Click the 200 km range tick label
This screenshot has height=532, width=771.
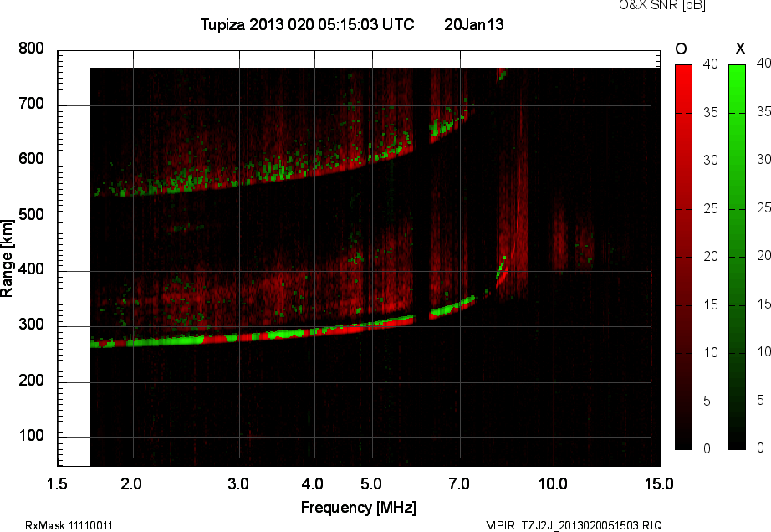pos(31,380)
